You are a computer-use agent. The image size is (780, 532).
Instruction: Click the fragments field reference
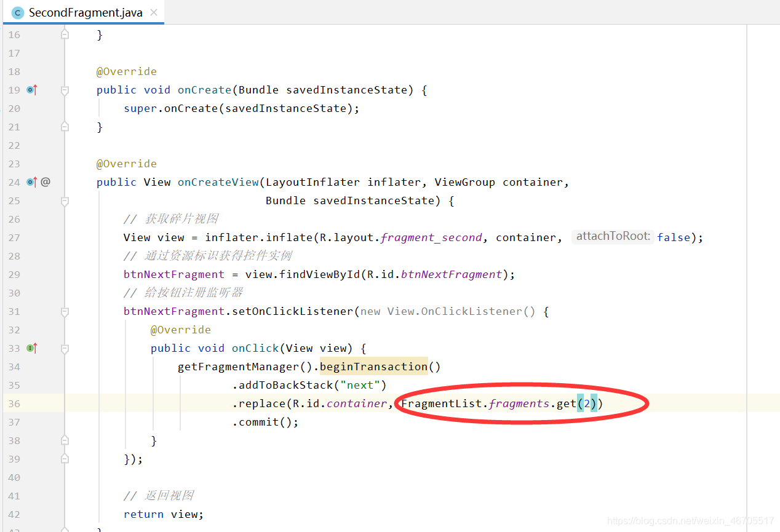519,403
